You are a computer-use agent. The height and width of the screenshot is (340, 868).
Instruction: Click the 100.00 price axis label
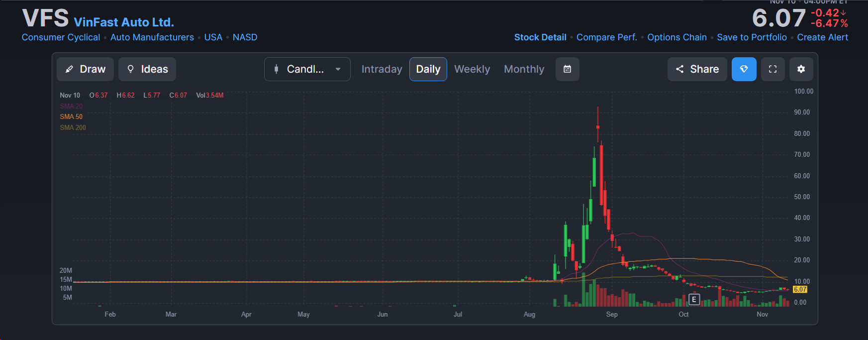[804, 92]
